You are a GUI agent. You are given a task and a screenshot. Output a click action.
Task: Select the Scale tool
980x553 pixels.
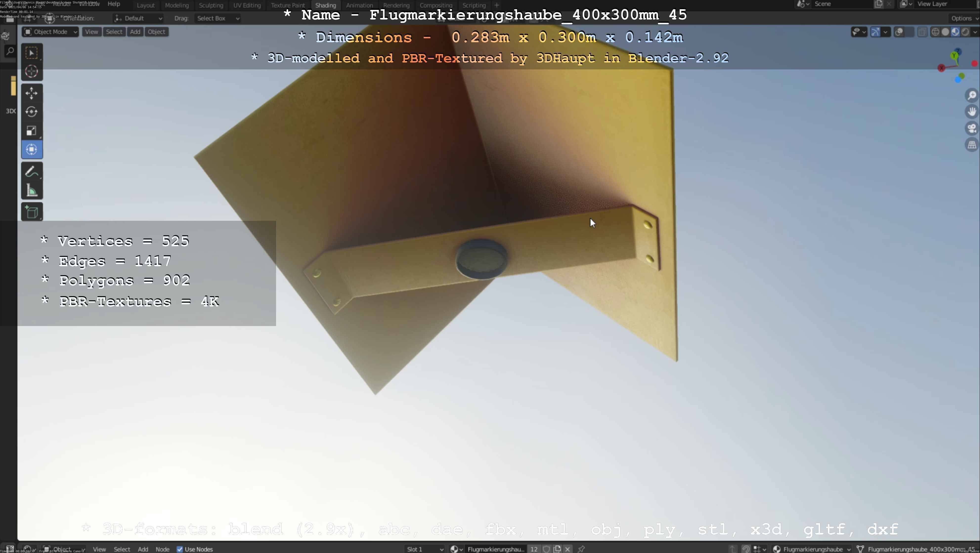point(32,131)
